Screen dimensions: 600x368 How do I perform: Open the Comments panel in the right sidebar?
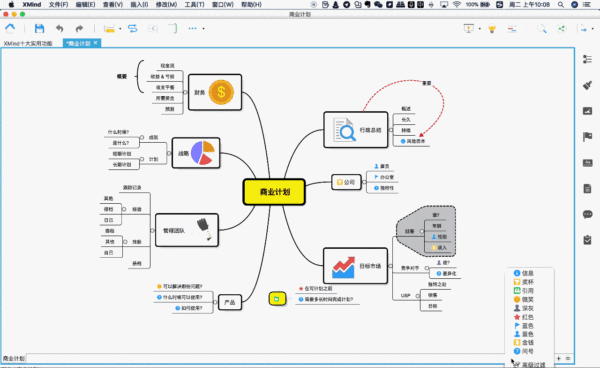tap(587, 214)
